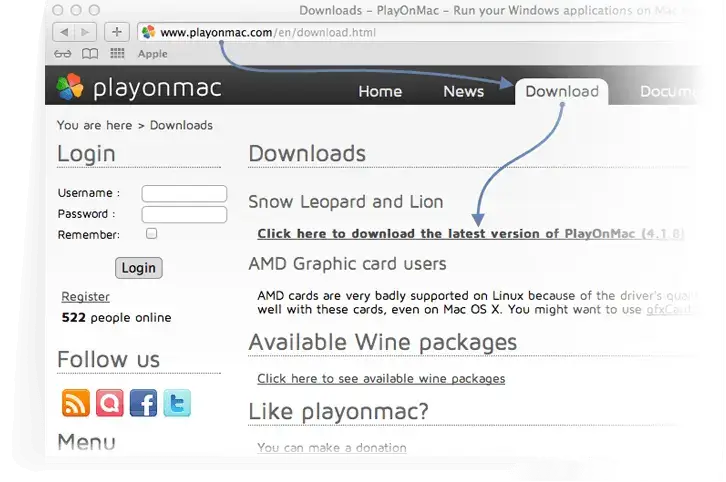Show Top Sites grid icon
Screen dimensions: 726x482
point(117,54)
